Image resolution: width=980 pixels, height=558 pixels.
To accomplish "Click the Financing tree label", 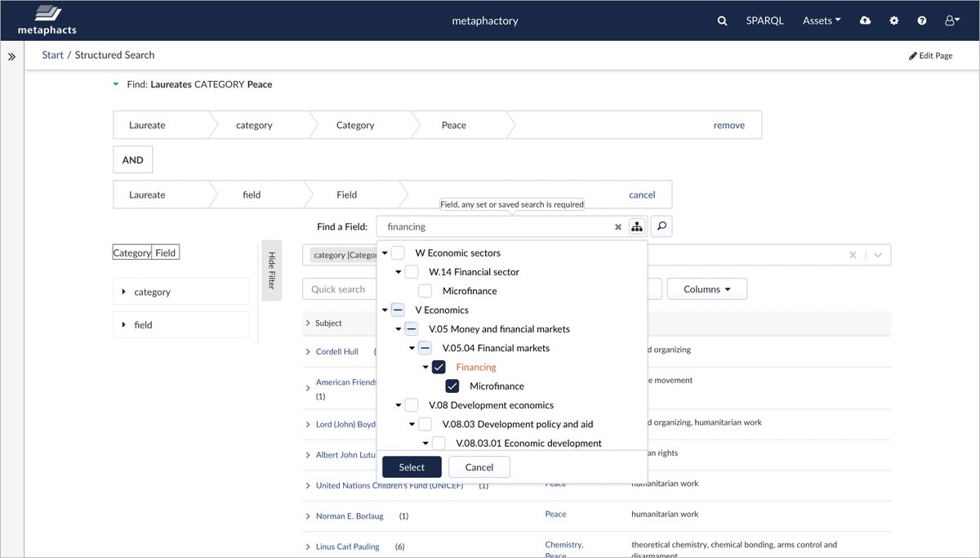I will click(476, 367).
